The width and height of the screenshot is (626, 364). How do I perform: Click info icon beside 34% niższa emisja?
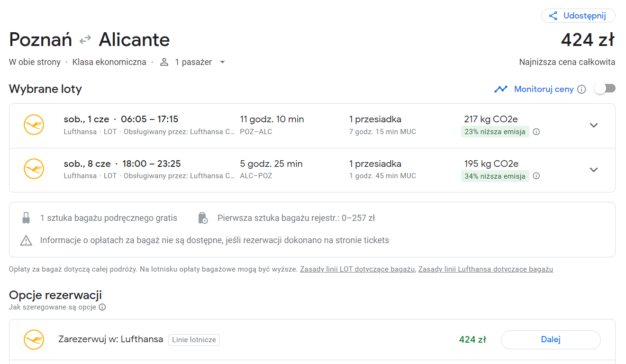(536, 176)
